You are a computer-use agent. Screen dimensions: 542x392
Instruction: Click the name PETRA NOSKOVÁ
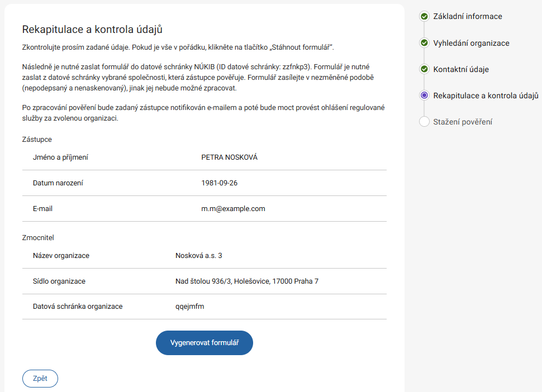point(229,157)
